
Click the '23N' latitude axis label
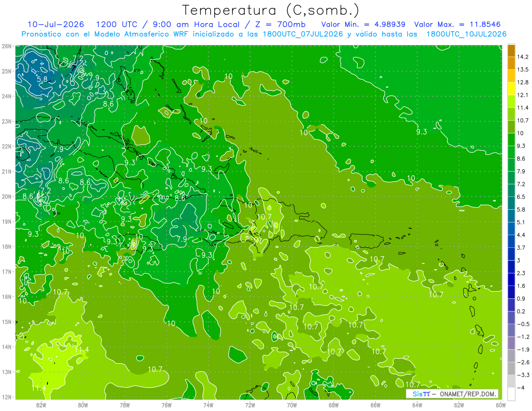click(x=6, y=121)
